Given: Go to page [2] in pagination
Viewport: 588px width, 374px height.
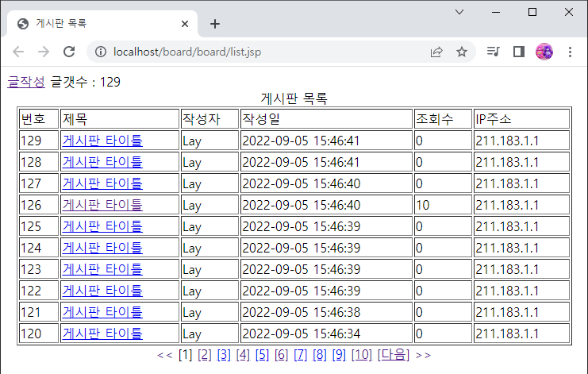Looking at the screenshot, I should click(205, 355).
